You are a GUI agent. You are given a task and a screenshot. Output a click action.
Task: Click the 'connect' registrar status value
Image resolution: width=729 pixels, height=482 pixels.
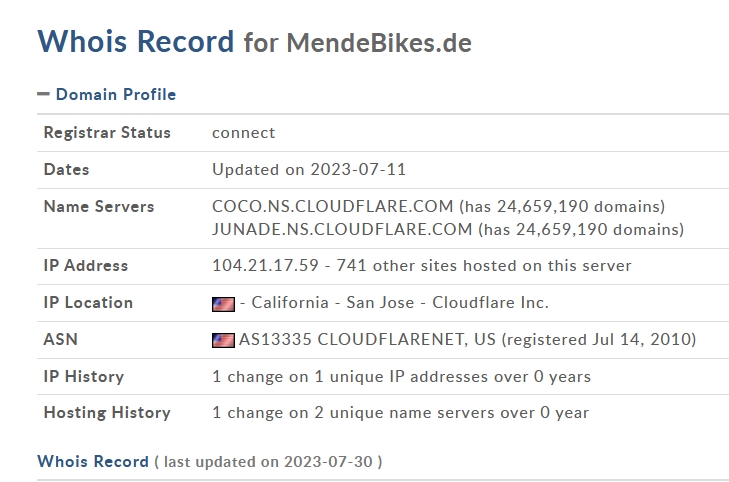pyautogui.click(x=243, y=133)
